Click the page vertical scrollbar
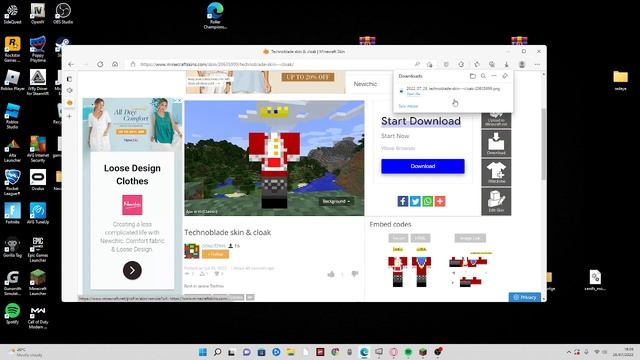 coord(543,145)
